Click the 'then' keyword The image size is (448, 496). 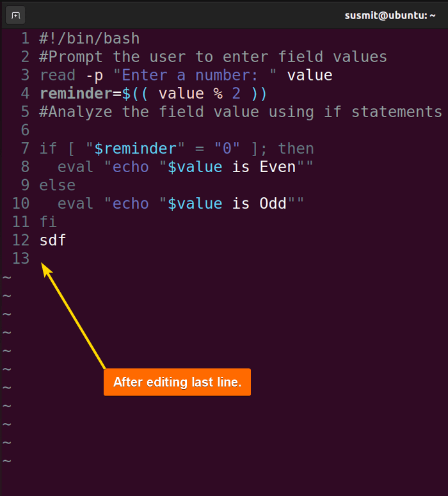[x=296, y=148]
